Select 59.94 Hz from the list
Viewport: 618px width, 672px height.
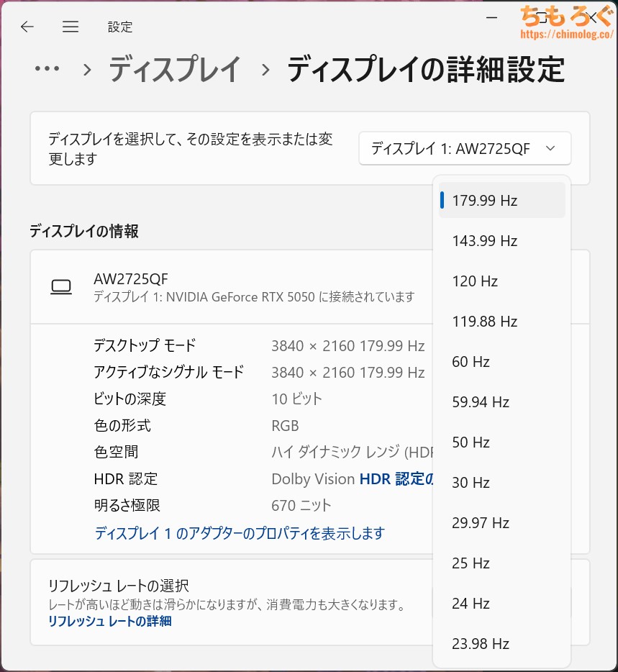coord(502,402)
